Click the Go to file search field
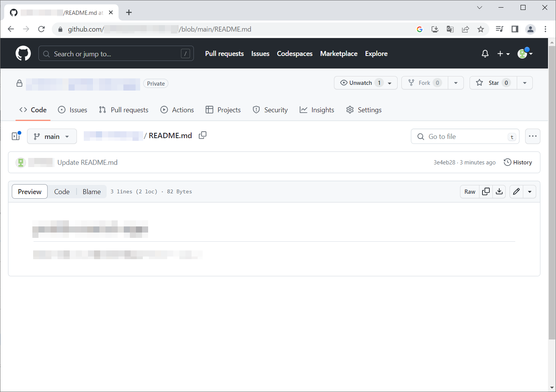556x392 pixels. (x=465, y=137)
